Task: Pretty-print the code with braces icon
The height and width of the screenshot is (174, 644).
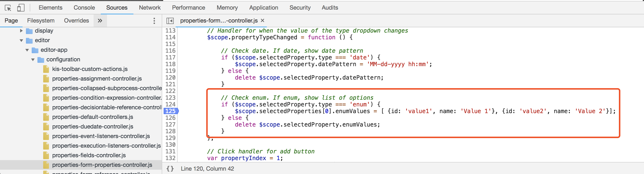Action: 170,169
